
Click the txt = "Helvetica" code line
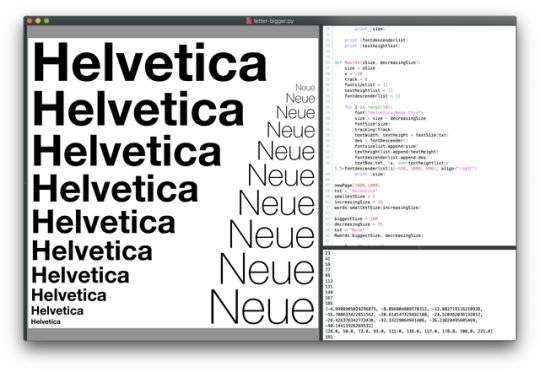pos(356,191)
